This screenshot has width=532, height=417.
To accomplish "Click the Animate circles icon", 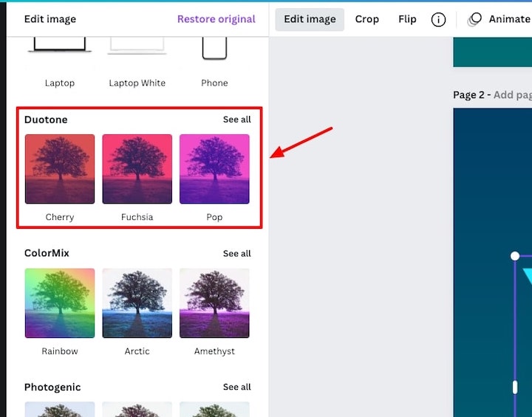I will (475, 20).
